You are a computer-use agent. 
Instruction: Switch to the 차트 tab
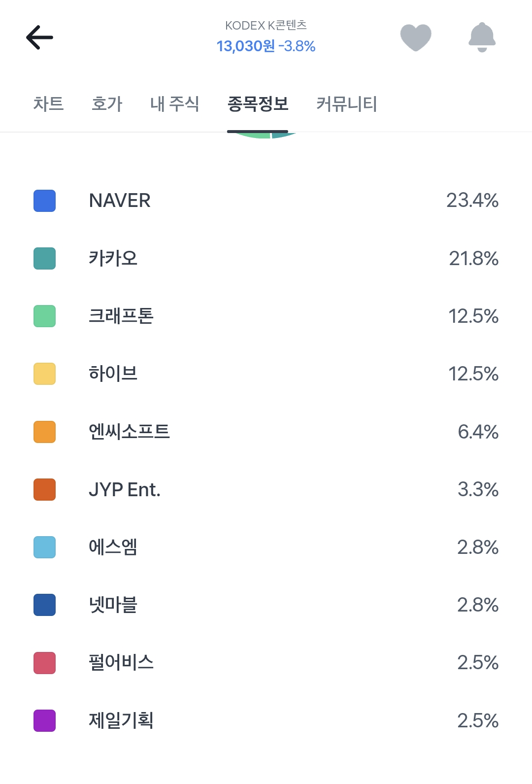48,104
